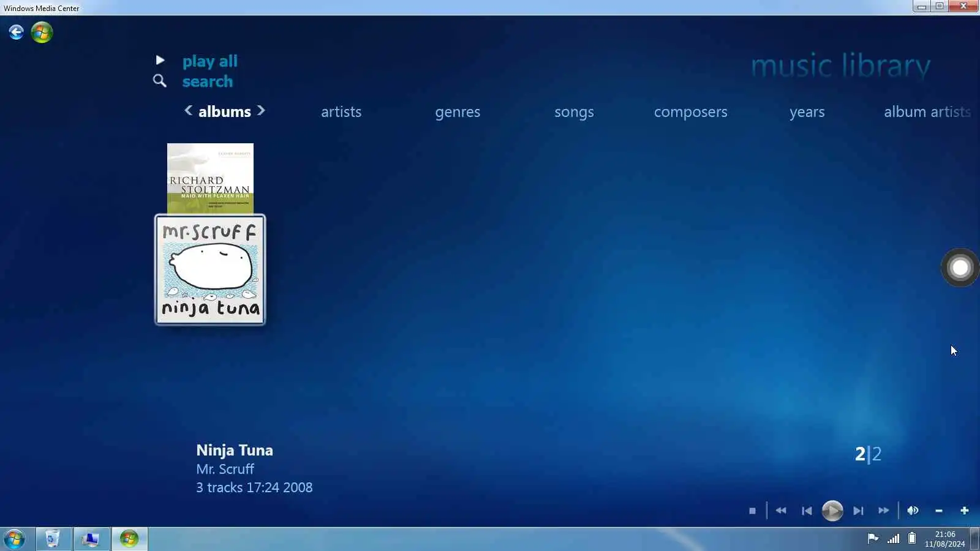Switch to the artists view
This screenshot has width=980, height=551.
coord(341,112)
